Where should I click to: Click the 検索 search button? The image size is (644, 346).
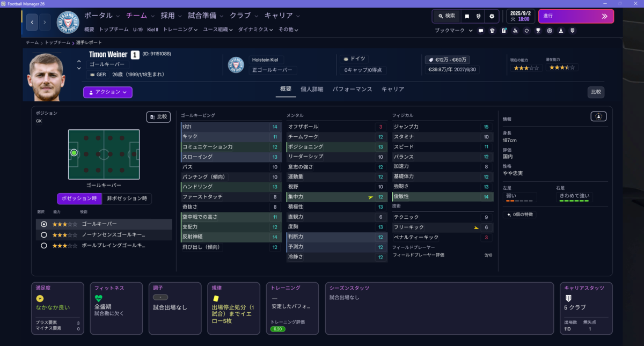[x=446, y=16]
